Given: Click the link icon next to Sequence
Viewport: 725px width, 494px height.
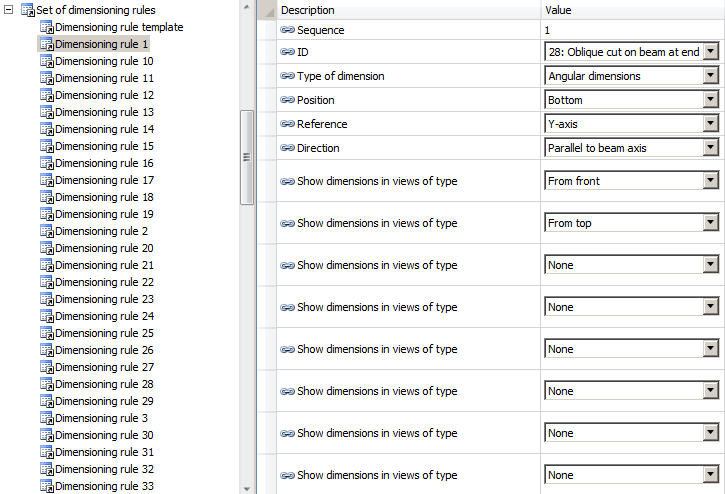Looking at the screenshot, I should 288,30.
